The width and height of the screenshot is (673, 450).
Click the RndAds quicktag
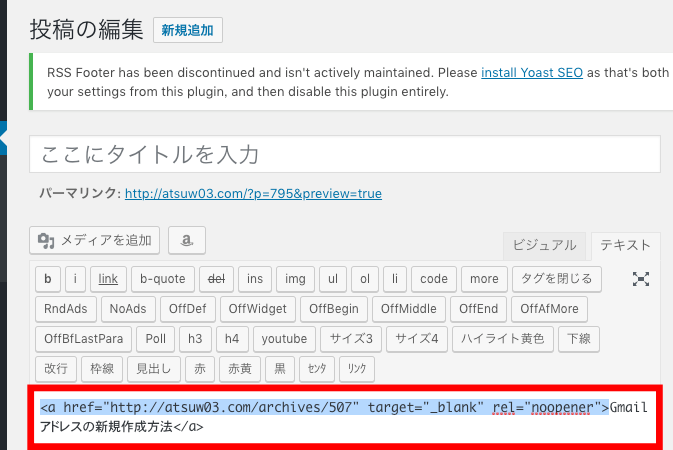tap(66, 309)
